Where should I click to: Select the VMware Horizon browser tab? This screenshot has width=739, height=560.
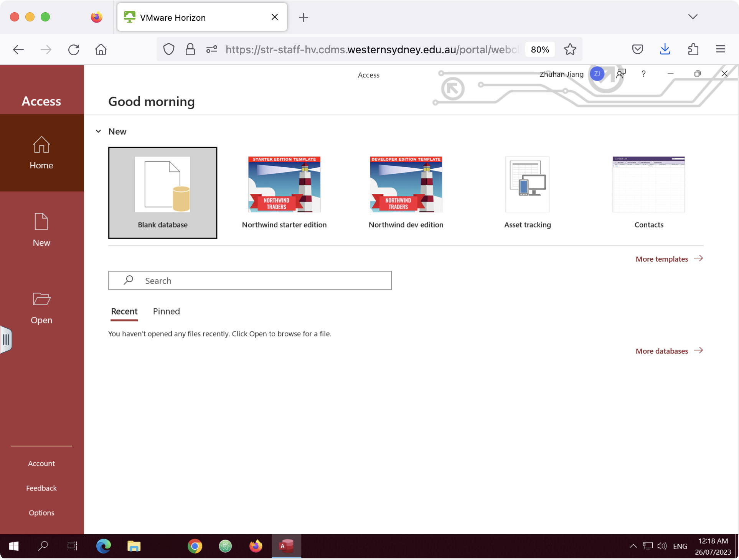tap(202, 17)
